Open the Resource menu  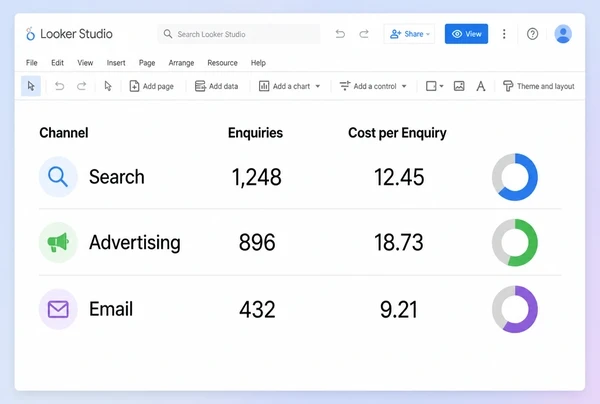click(x=222, y=63)
